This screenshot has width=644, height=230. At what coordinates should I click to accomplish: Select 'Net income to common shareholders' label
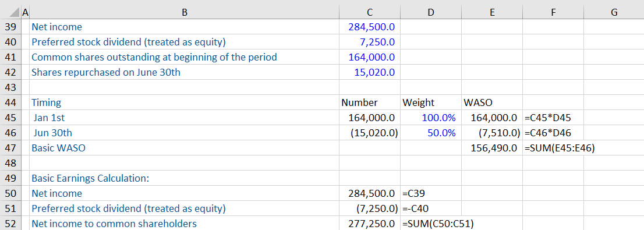pyautogui.click(x=185, y=224)
